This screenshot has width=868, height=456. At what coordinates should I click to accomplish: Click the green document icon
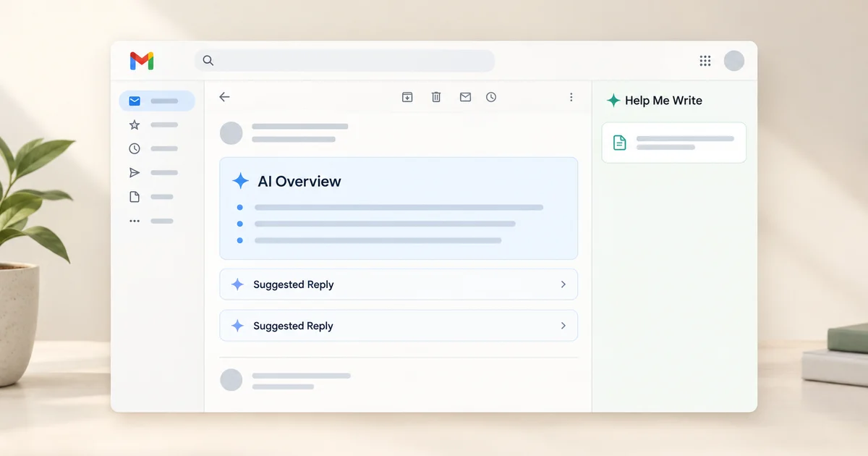click(x=620, y=143)
